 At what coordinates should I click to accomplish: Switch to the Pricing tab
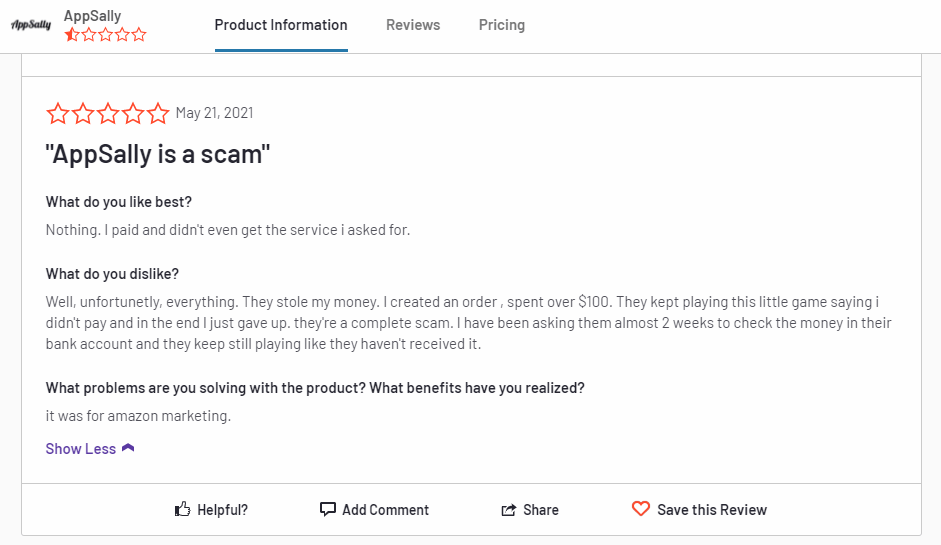502,25
